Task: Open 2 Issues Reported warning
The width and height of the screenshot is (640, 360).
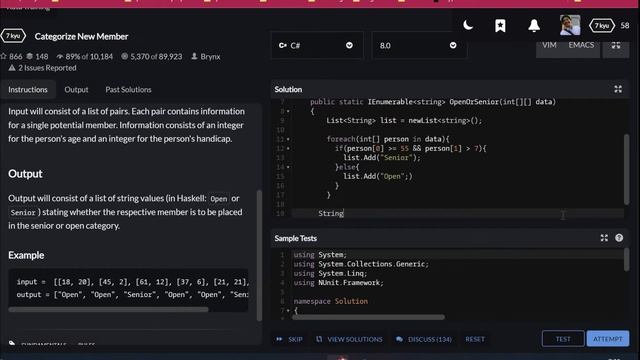Action: [x=42, y=68]
